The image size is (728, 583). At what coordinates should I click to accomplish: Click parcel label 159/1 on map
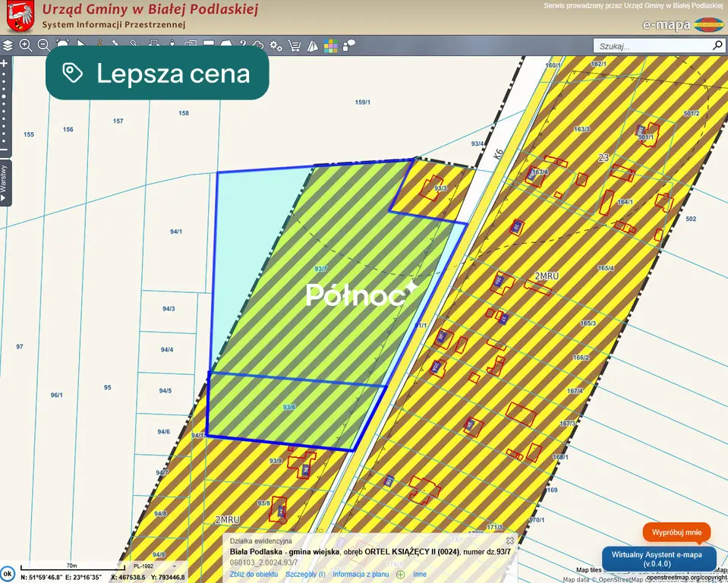(x=363, y=102)
